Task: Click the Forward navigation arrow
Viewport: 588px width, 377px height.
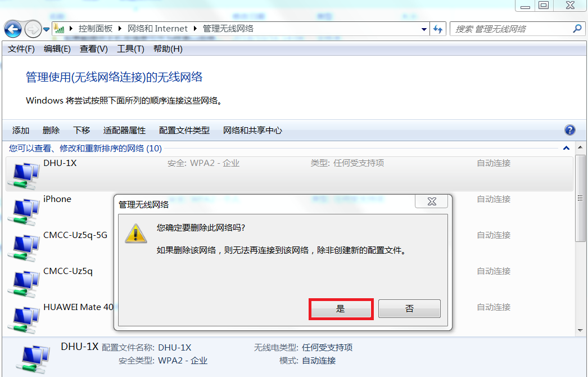Action: point(33,29)
